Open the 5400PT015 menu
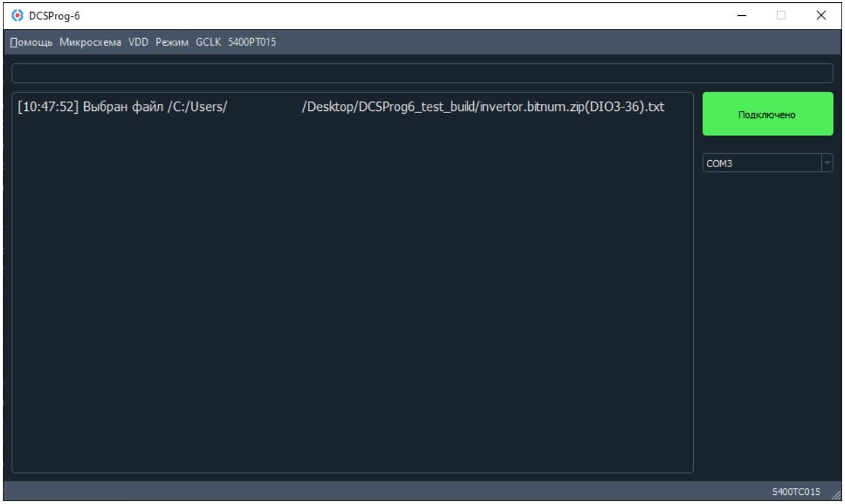Image resolution: width=845 pixels, height=504 pixels. [x=252, y=42]
